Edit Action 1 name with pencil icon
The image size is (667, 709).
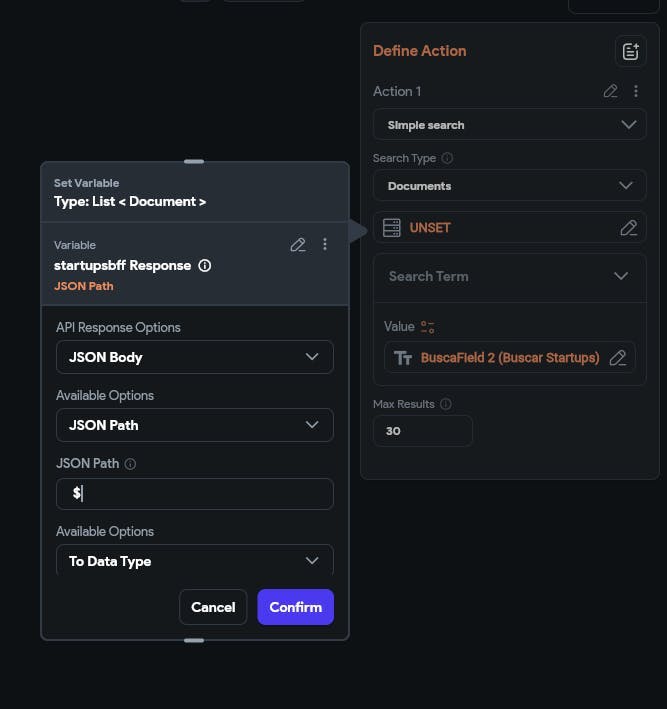click(x=610, y=91)
